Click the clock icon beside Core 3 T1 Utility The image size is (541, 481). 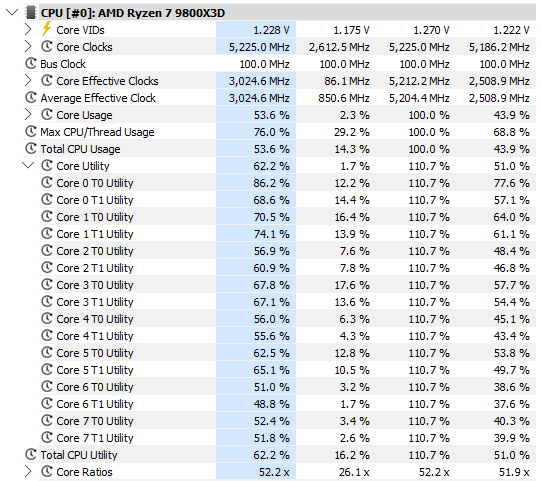(x=47, y=301)
